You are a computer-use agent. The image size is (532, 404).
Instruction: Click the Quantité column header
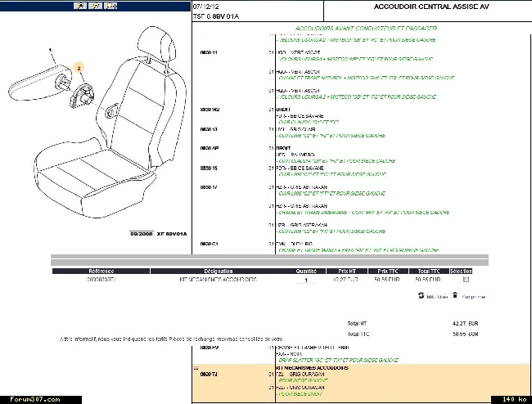tap(306, 272)
